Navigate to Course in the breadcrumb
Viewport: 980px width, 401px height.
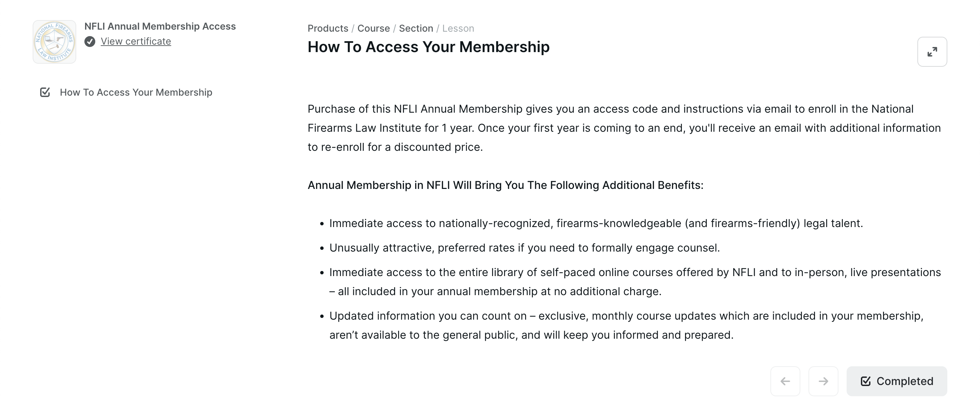(373, 29)
